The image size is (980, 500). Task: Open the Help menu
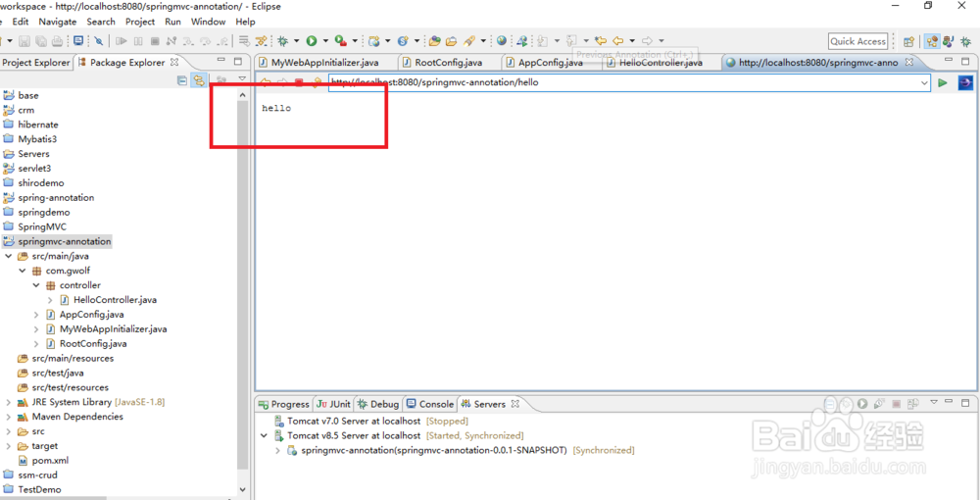tap(246, 22)
